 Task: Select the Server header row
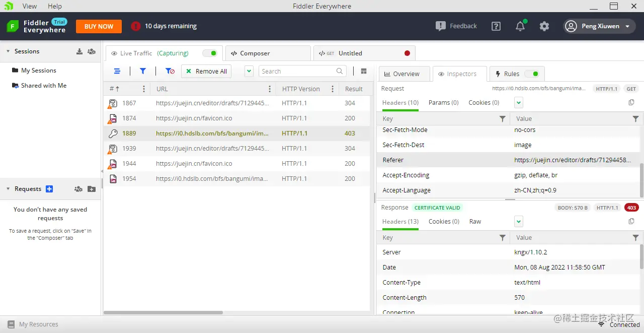(x=508, y=252)
